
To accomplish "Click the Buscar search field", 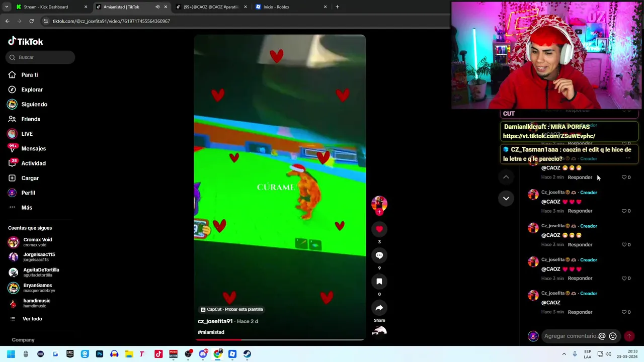I will [40, 57].
